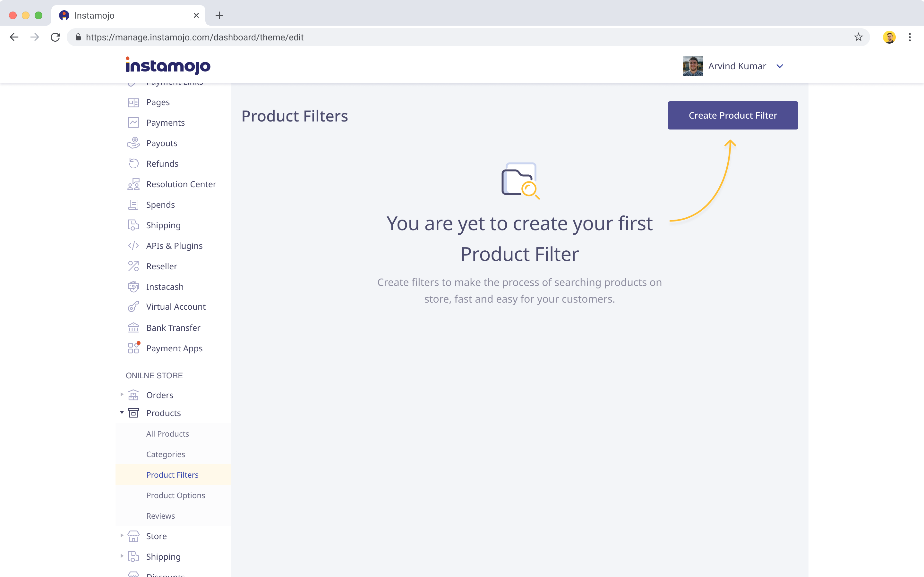
Task: Select Product Filters menu item
Action: (x=172, y=475)
